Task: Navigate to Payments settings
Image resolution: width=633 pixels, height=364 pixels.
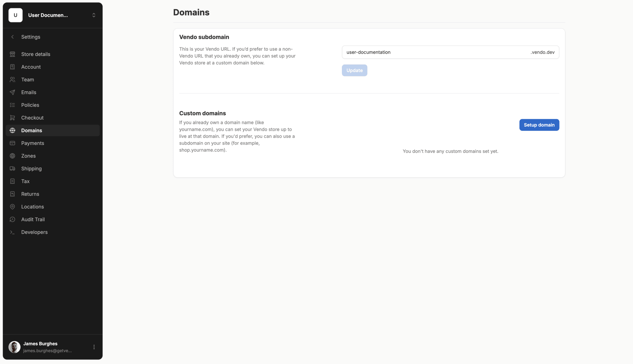Action: pos(53,143)
